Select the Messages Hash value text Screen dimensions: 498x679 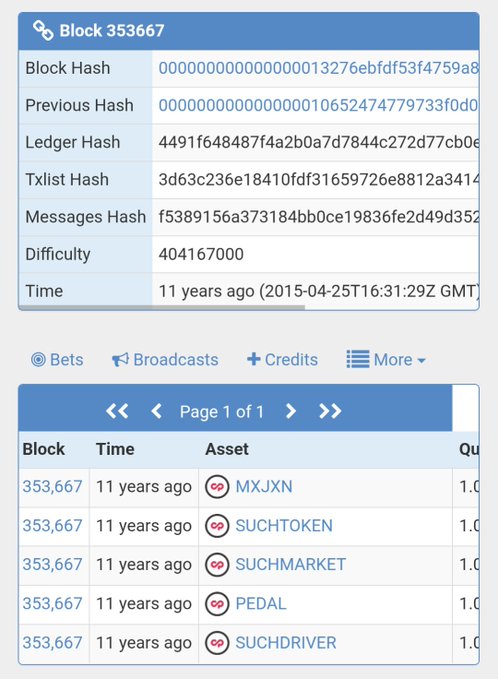(x=318, y=217)
